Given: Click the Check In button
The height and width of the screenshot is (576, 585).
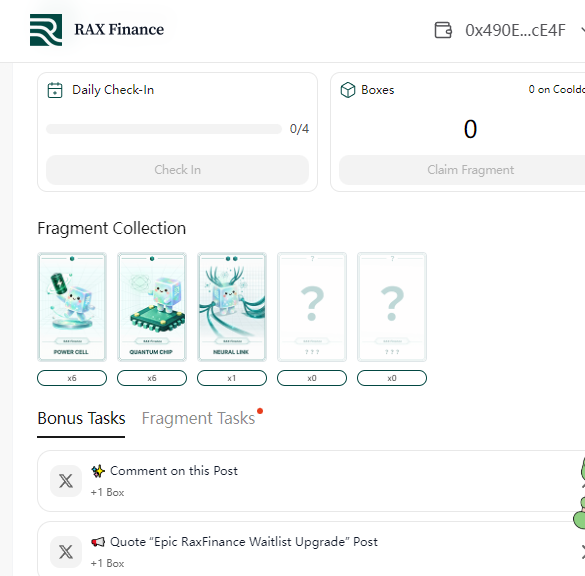Looking at the screenshot, I should coord(177,170).
